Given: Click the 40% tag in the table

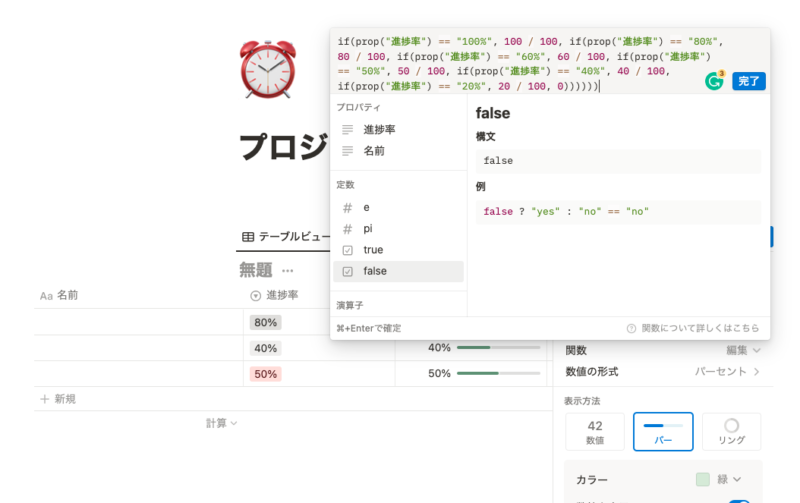Looking at the screenshot, I should click(x=265, y=348).
